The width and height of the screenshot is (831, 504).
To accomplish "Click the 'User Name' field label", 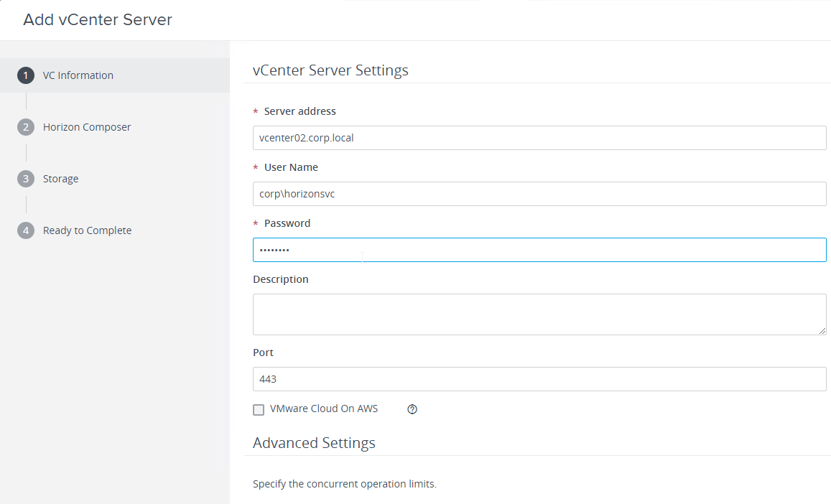I will point(291,167).
